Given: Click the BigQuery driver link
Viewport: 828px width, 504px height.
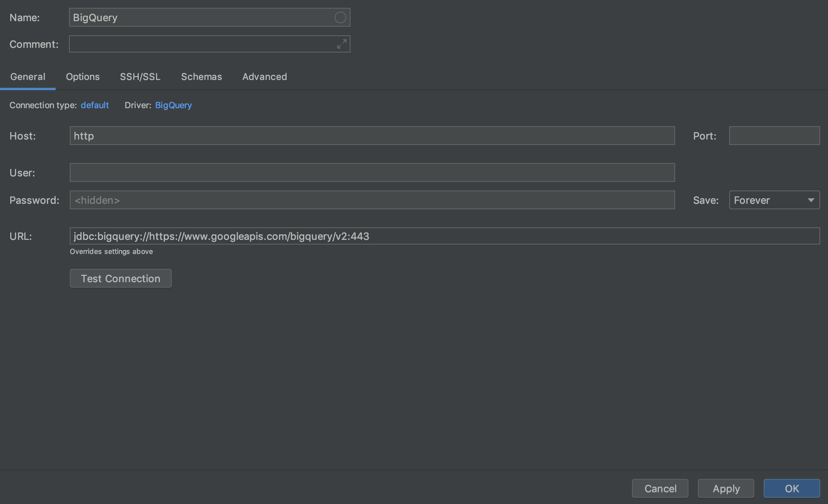Looking at the screenshot, I should pyautogui.click(x=174, y=105).
